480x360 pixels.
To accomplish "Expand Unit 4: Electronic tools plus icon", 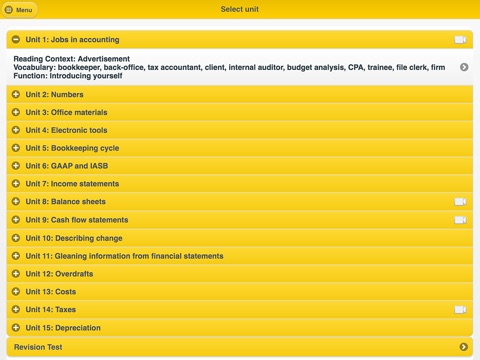I will [x=16, y=130].
